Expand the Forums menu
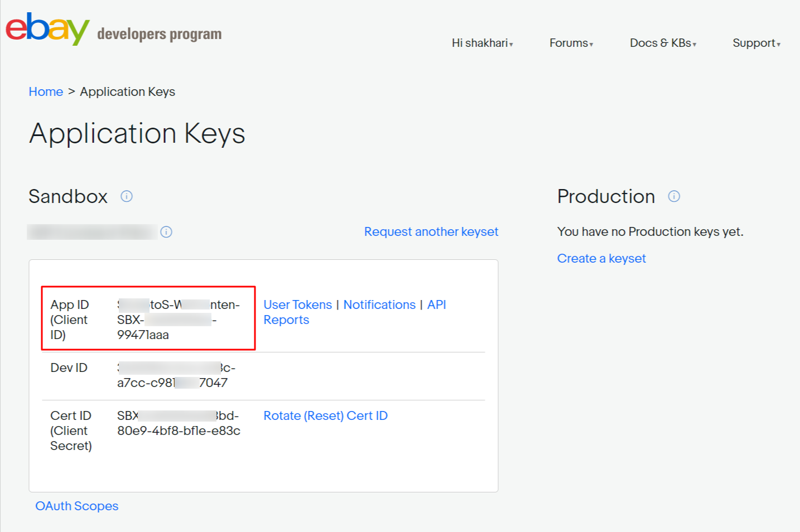This screenshot has height=532, width=800. [x=571, y=43]
